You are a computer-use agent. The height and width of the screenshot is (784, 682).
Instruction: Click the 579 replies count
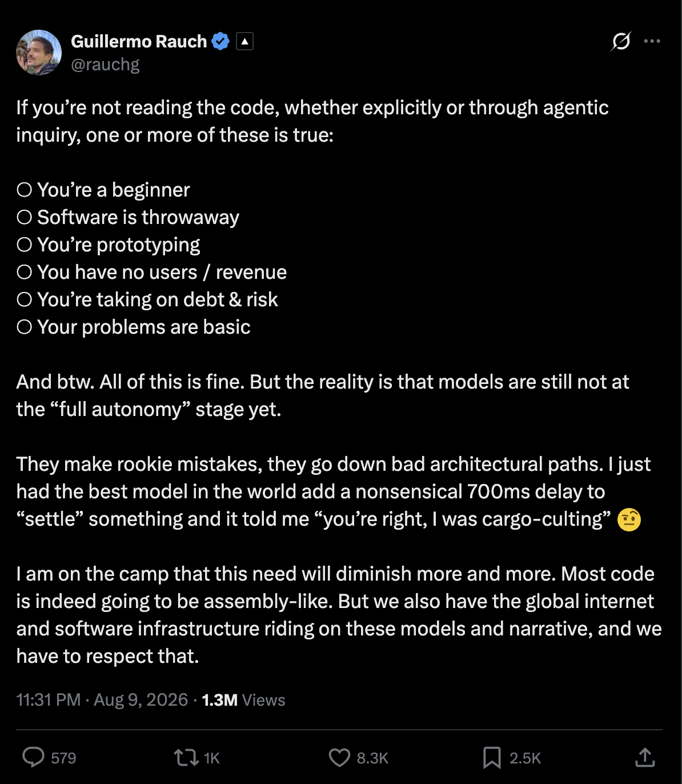click(63, 758)
